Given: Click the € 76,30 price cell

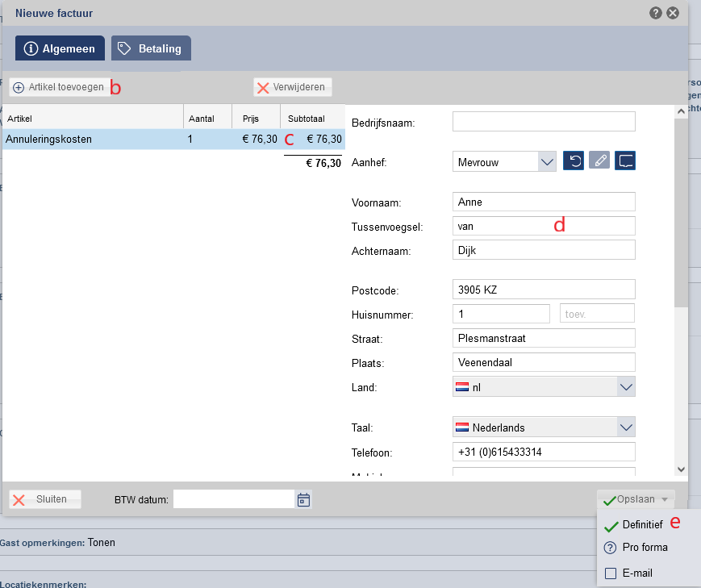Looking at the screenshot, I should [260, 139].
